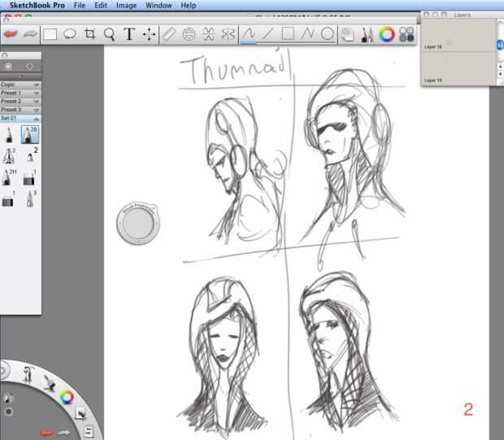Open the Edit menu

coord(101,6)
